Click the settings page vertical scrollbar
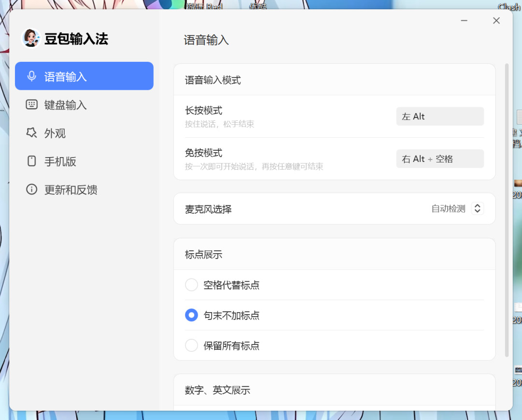Viewport: 522px width, 420px height. coord(507,210)
